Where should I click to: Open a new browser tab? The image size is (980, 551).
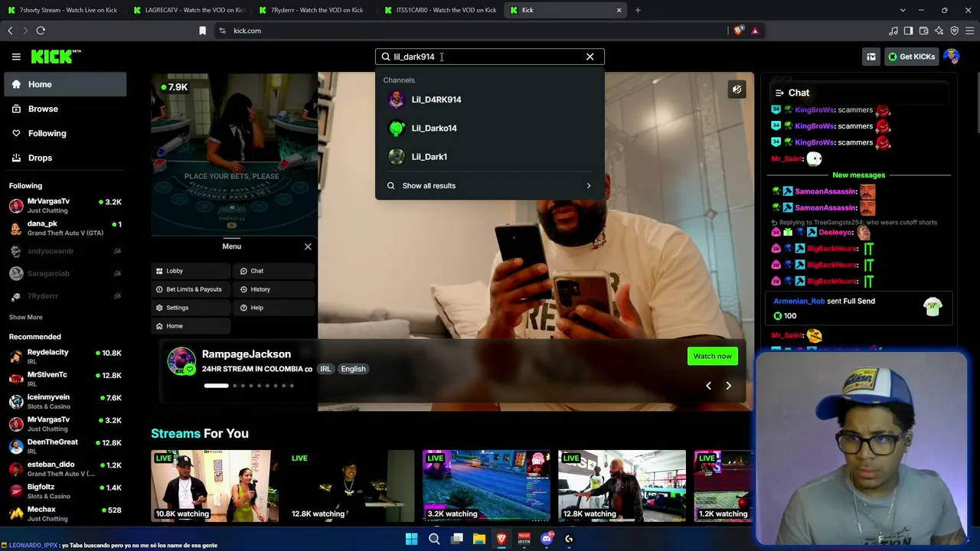(x=637, y=10)
